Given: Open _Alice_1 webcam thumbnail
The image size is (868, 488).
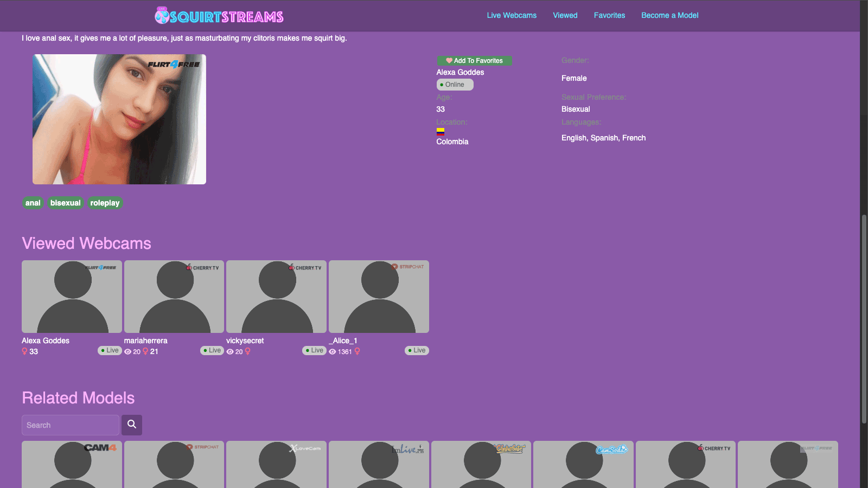Looking at the screenshot, I should coord(379,297).
